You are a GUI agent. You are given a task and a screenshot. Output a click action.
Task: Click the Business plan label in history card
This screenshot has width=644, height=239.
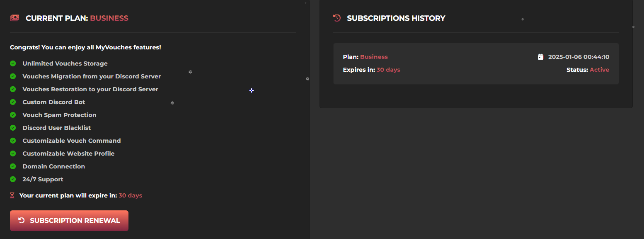[374, 57]
